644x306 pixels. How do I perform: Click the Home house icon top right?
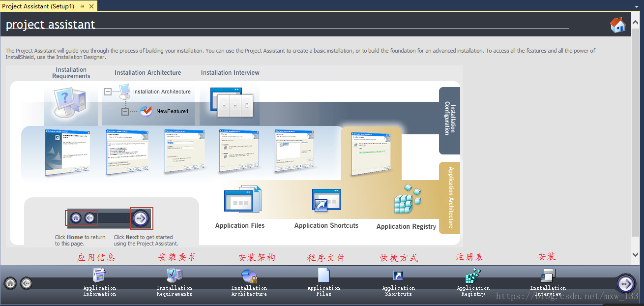coord(617,25)
